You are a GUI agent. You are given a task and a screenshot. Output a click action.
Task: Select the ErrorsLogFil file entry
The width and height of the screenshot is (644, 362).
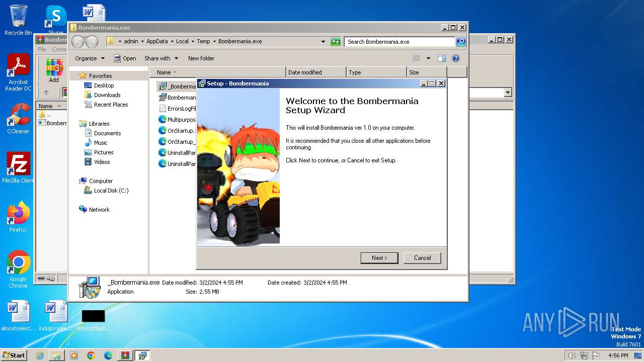[177, 109]
